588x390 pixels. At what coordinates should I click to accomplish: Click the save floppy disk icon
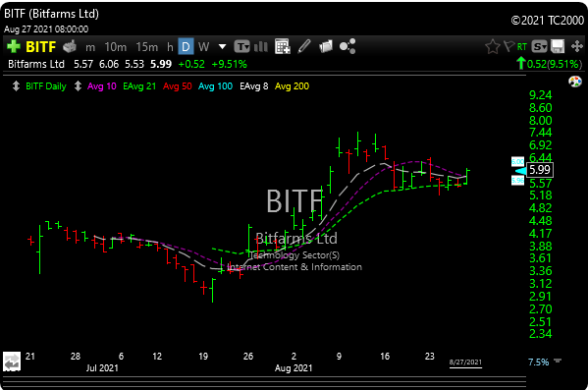(x=558, y=46)
